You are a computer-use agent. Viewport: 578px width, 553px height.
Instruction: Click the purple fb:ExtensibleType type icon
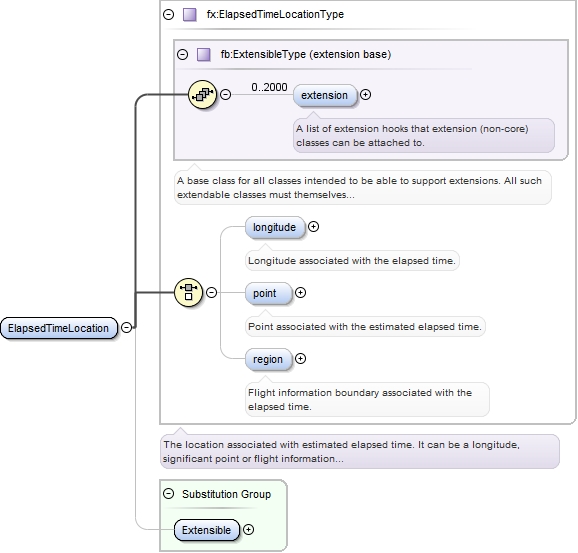pyautogui.click(x=203, y=55)
